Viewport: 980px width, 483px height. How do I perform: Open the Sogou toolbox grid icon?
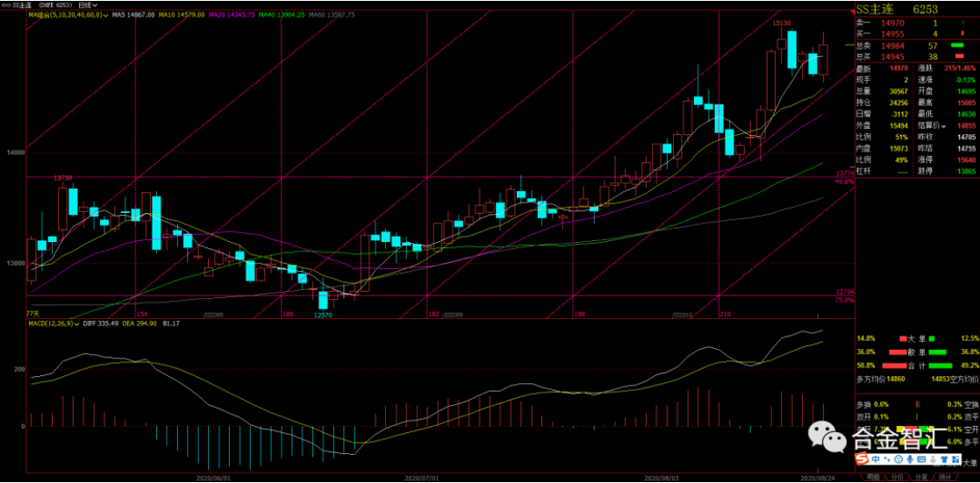pyautogui.click(x=956, y=459)
